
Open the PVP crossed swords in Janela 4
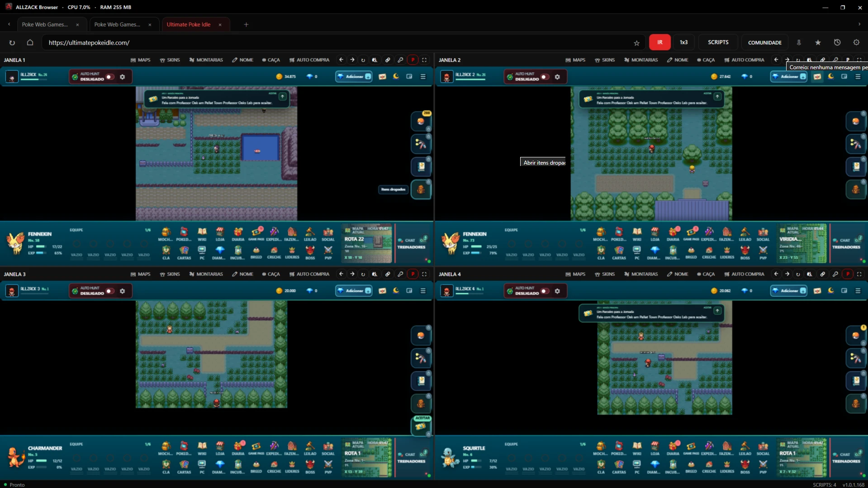click(x=763, y=466)
